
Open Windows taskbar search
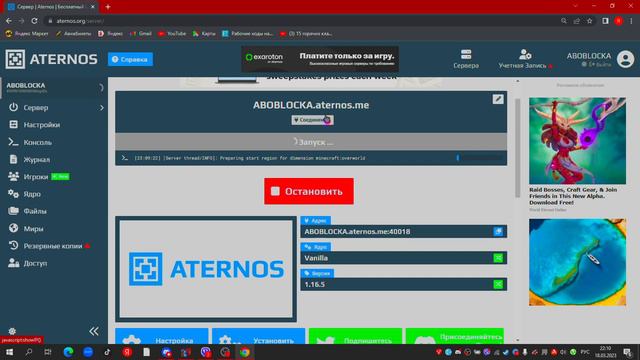click(x=29, y=352)
